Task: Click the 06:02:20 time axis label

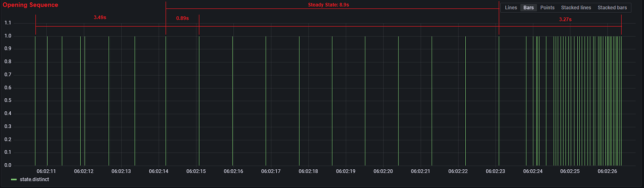Action: coord(383,171)
